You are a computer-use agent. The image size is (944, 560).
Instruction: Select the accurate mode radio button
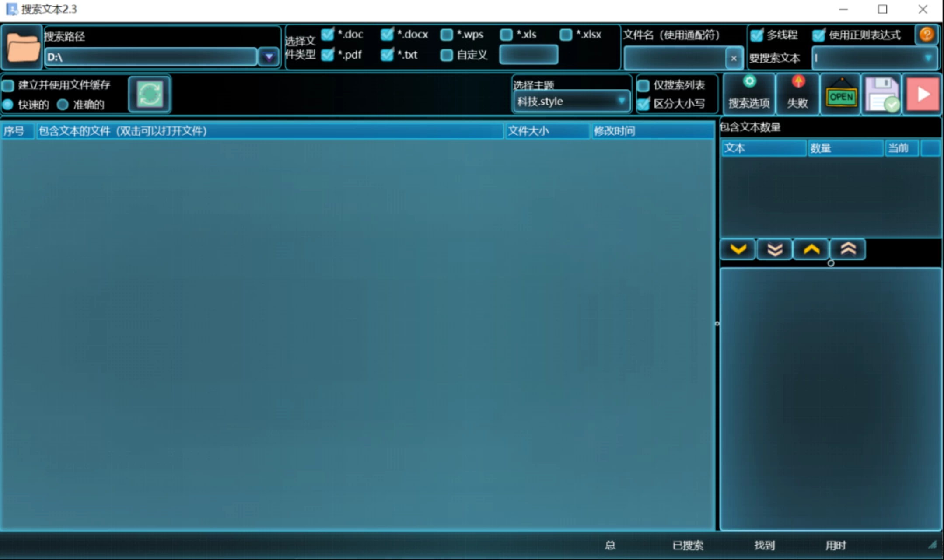(63, 105)
